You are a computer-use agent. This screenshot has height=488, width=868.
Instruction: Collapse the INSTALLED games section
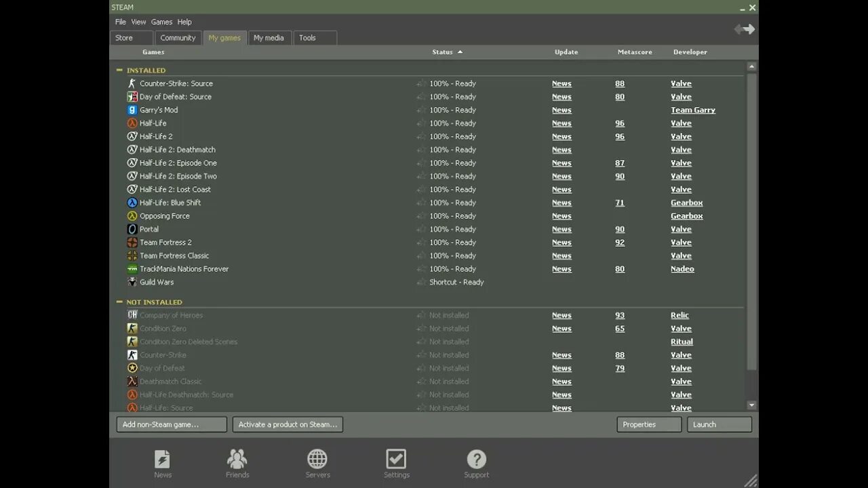(119, 70)
